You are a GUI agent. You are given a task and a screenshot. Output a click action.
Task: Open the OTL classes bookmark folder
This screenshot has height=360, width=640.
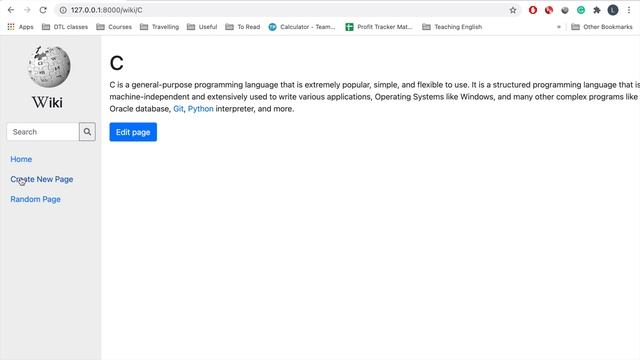point(65,27)
